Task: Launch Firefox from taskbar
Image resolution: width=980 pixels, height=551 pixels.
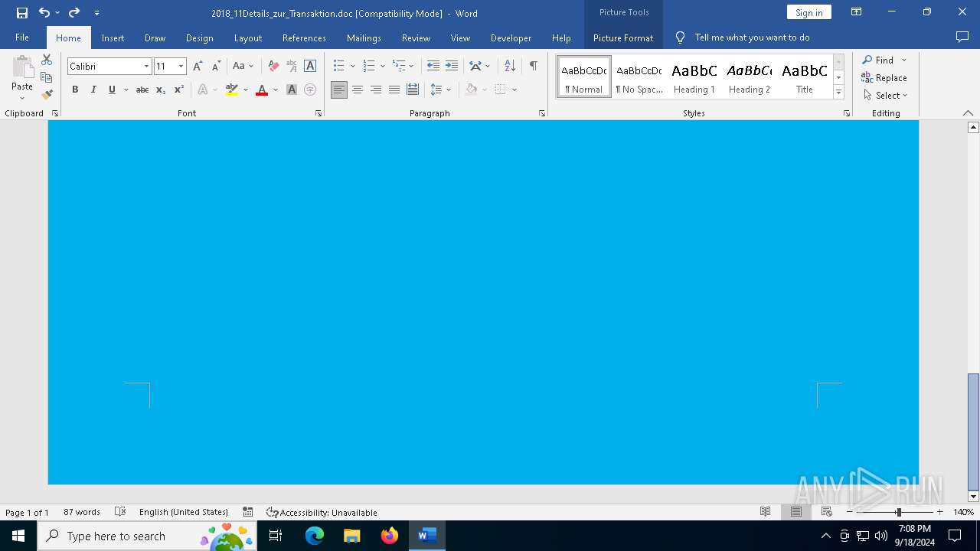Action: [x=390, y=536]
